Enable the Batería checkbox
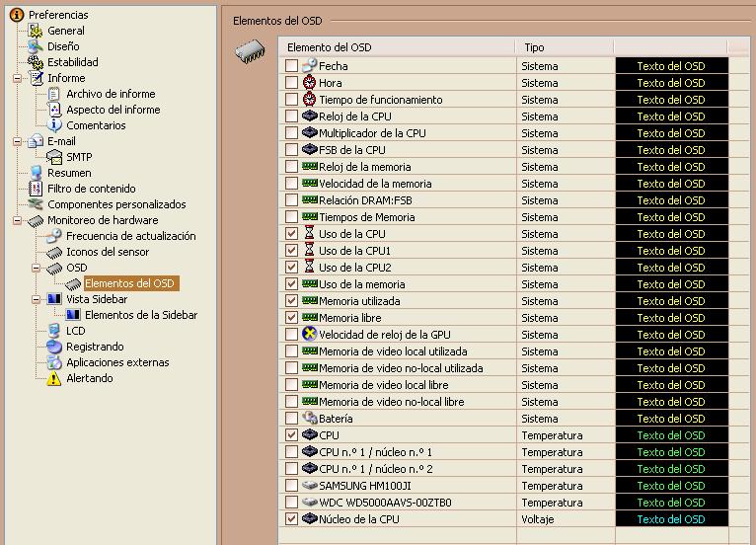Screen dimensions: 756x545 (x=291, y=419)
